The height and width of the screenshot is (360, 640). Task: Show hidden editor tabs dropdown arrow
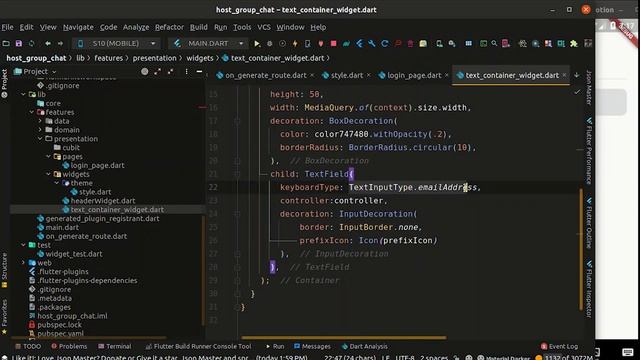tap(576, 75)
